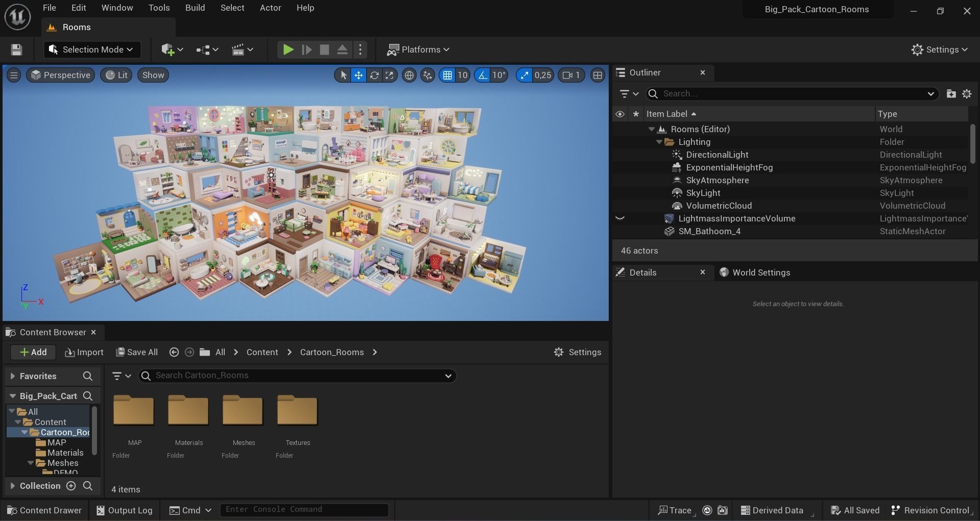Screen dimensions: 980x521
Task: Open the add content cube menu
Action: coord(172,49)
